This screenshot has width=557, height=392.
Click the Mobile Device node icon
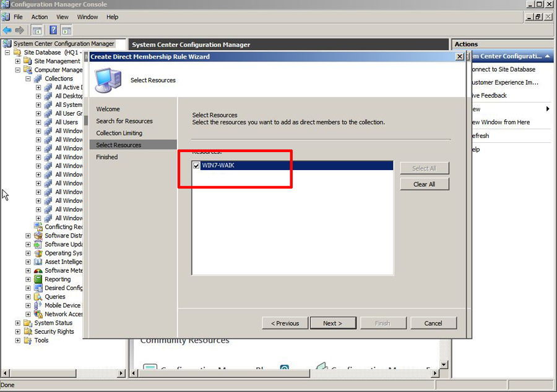pyautogui.click(x=38, y=305)
